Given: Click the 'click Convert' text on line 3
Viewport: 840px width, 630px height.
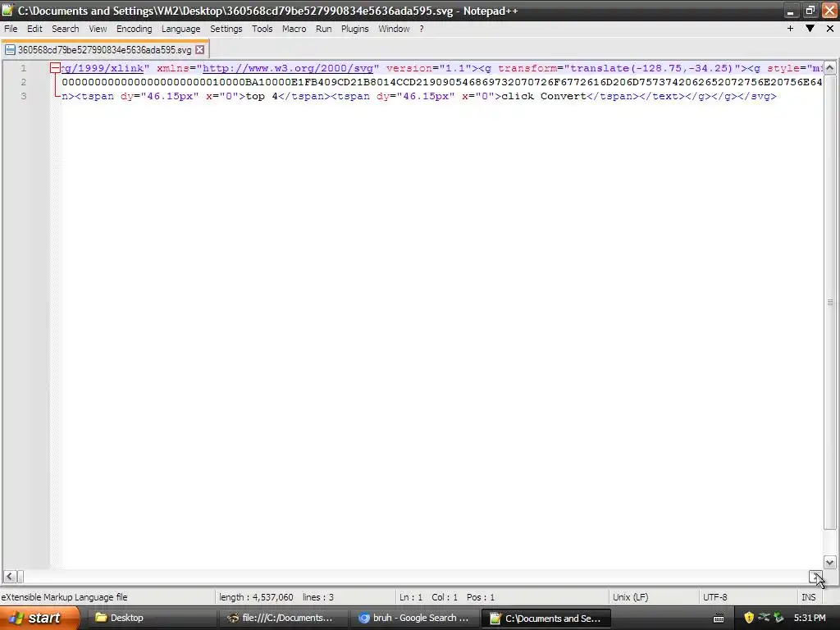Looking at the screenshot, I should [544, 96].
